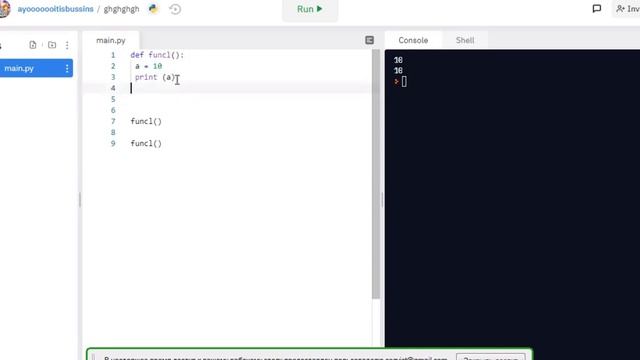
Task: Switch to the Shell tab
Action: 465,40
